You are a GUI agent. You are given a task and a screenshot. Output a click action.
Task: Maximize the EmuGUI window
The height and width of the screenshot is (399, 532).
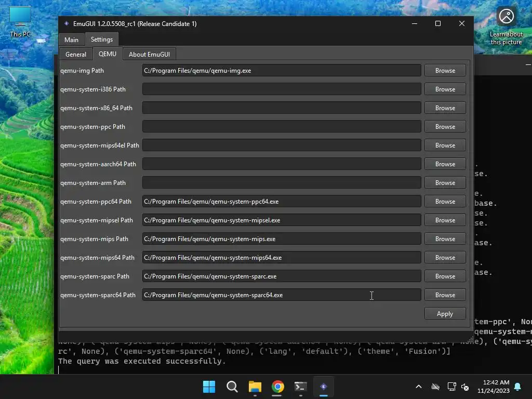tap(438, 23)
